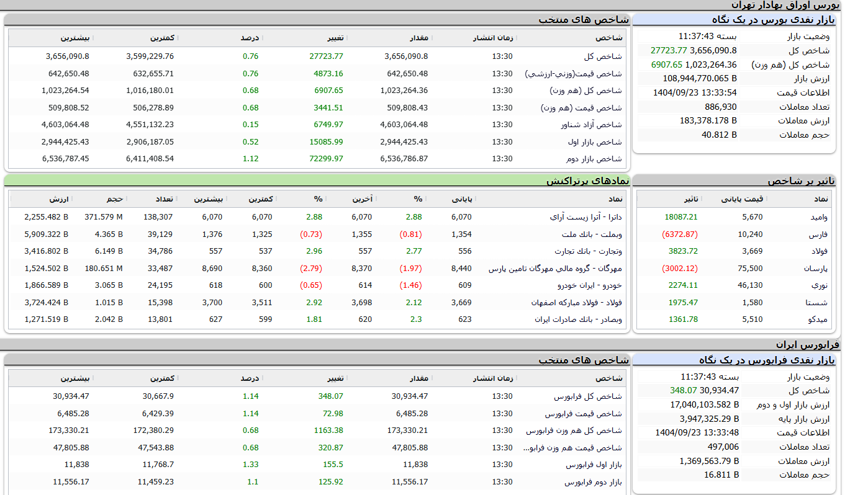This screenshot has height=495, width=868.
Task: Open the وامید symbol in تاثیر بر شاخص
Action: [x=818, y=216]
